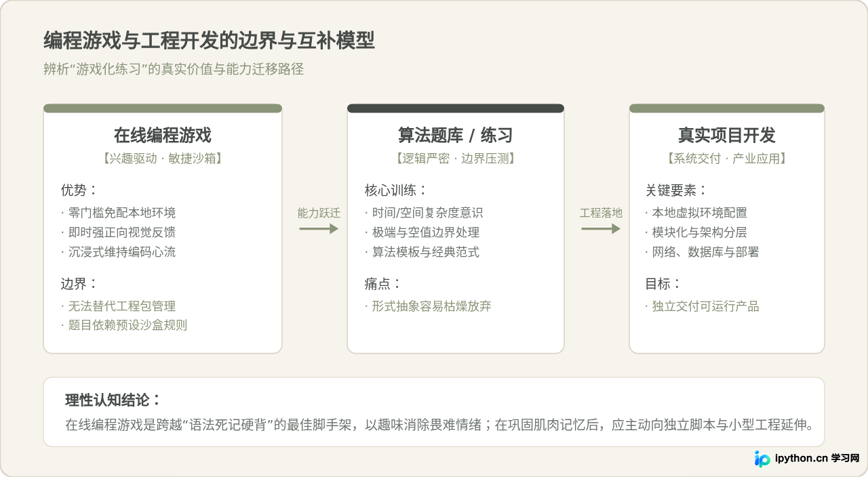Click the '在线编程游戏' card heading

point(163,136)
